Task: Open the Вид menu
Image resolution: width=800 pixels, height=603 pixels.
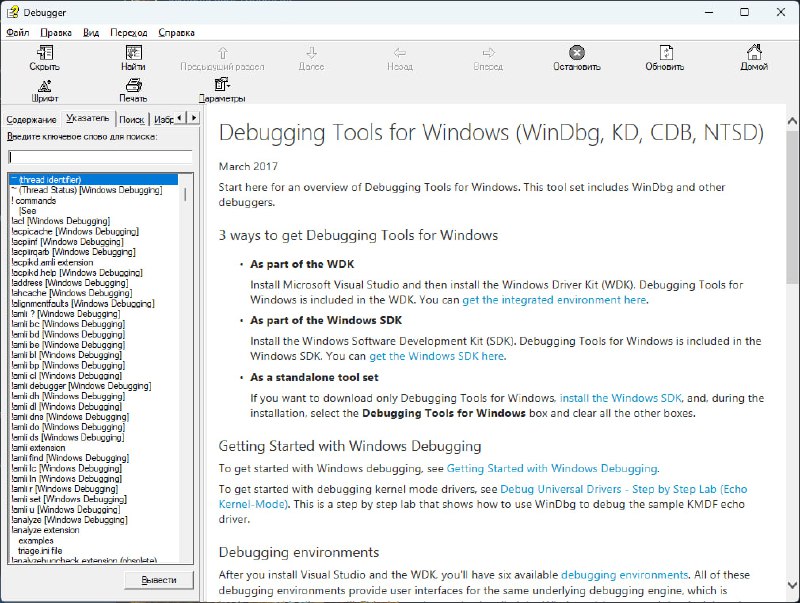Action: tap(91, 33)
